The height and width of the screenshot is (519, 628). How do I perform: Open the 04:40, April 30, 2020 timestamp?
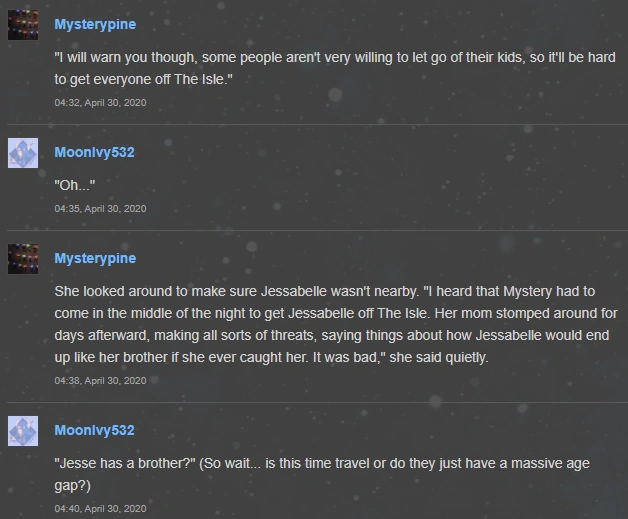click(x=100, y=508)
